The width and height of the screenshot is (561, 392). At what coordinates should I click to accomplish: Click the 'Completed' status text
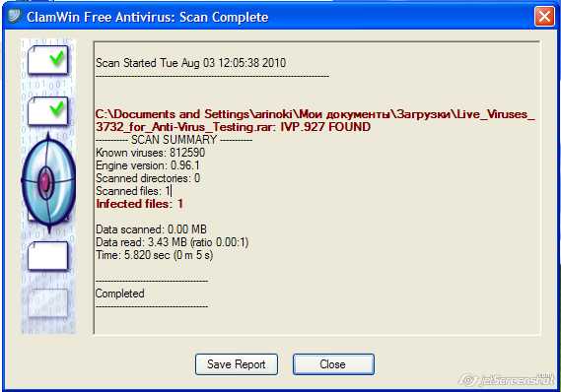click(120, 294)
